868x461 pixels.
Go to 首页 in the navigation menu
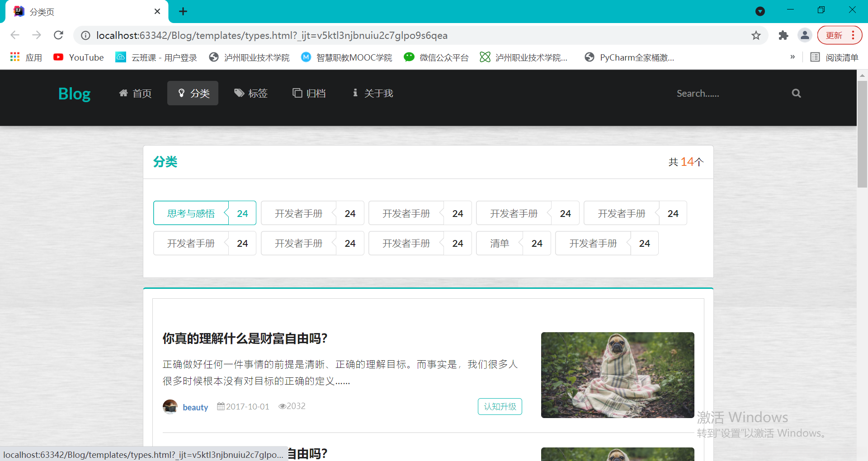point(135,93)
